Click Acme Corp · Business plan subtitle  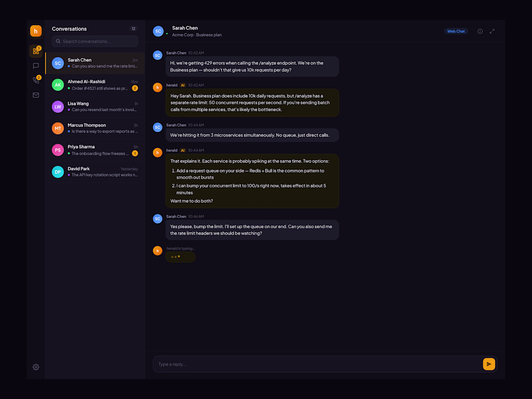point(197,35)
